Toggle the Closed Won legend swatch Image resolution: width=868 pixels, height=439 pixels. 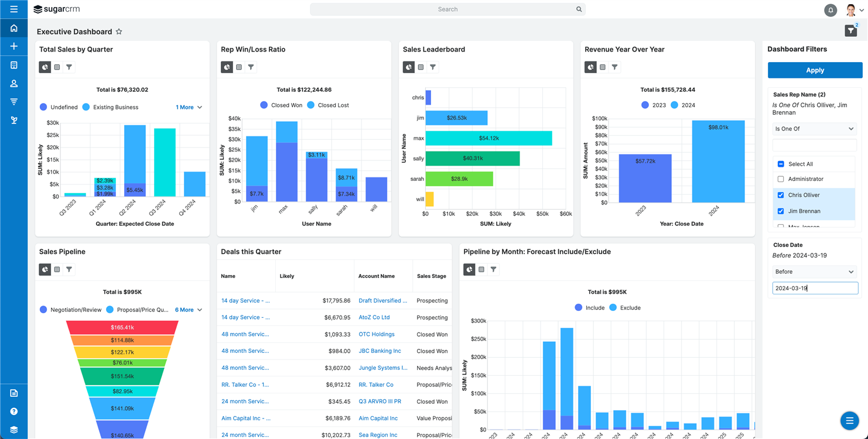(x=264, y=105)
